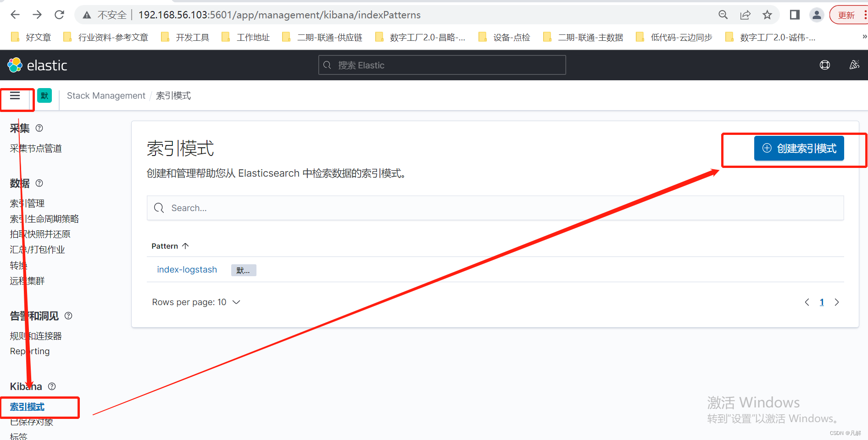Open 索引管理 in sidebar

27,203
